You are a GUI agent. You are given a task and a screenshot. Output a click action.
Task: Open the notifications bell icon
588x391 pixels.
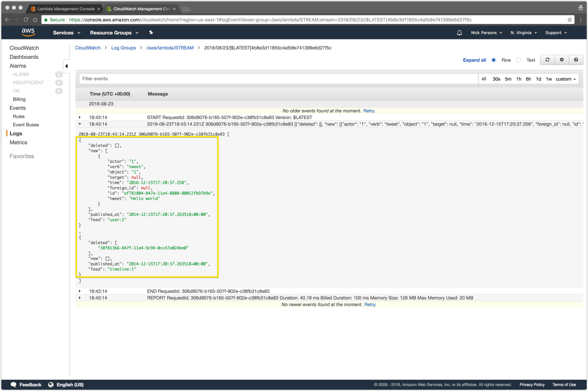tap(459, 33)
